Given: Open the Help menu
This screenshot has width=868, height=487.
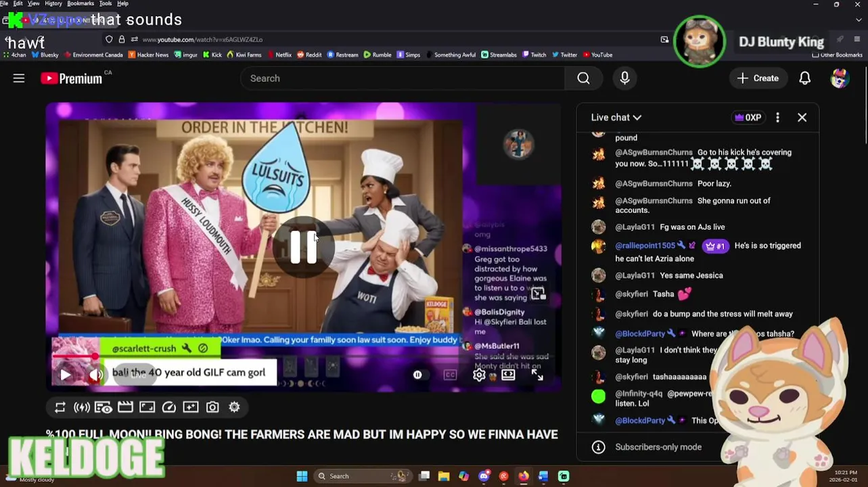Looking at the screenshot, I should tap(122, 3).
